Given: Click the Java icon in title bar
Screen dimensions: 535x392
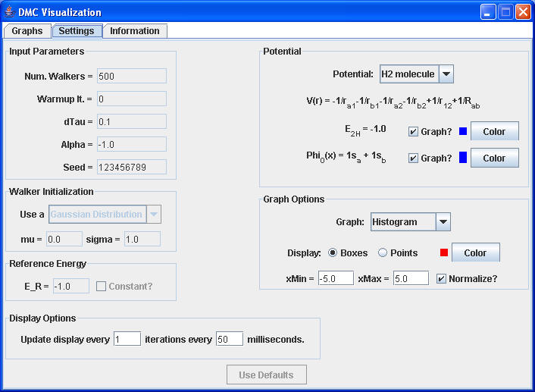Looking at the screenshot, I should [x=10, y=12].
